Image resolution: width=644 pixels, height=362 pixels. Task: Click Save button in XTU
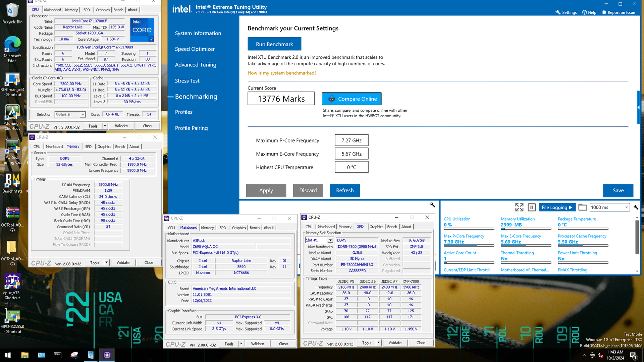click(618, 190)
